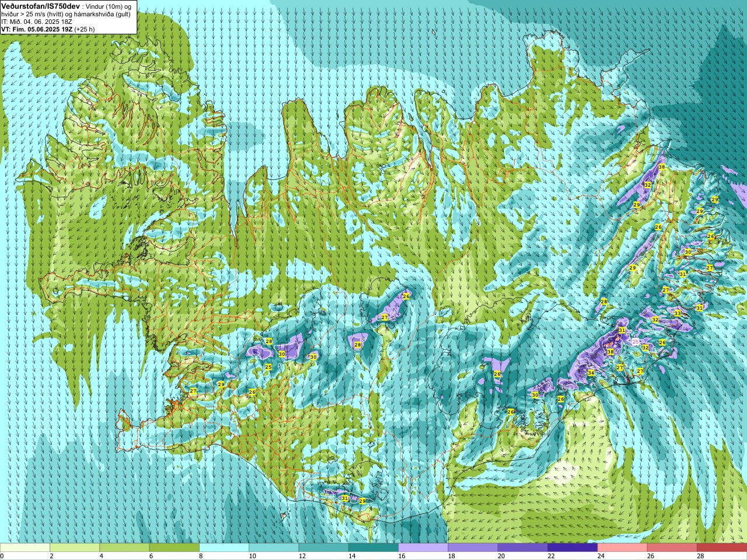Click the legend scale tick labeled 8
The image size is (747, 560).
[201, 556]
